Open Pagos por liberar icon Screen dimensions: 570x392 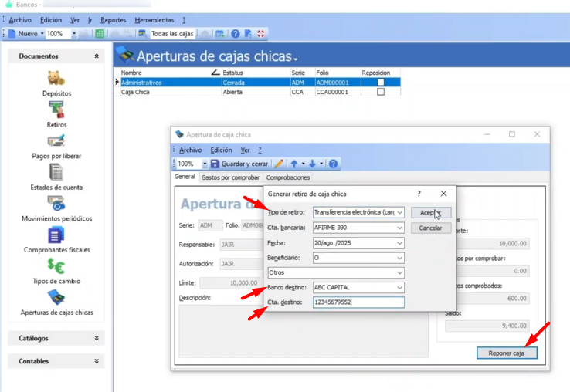point(56,142)
